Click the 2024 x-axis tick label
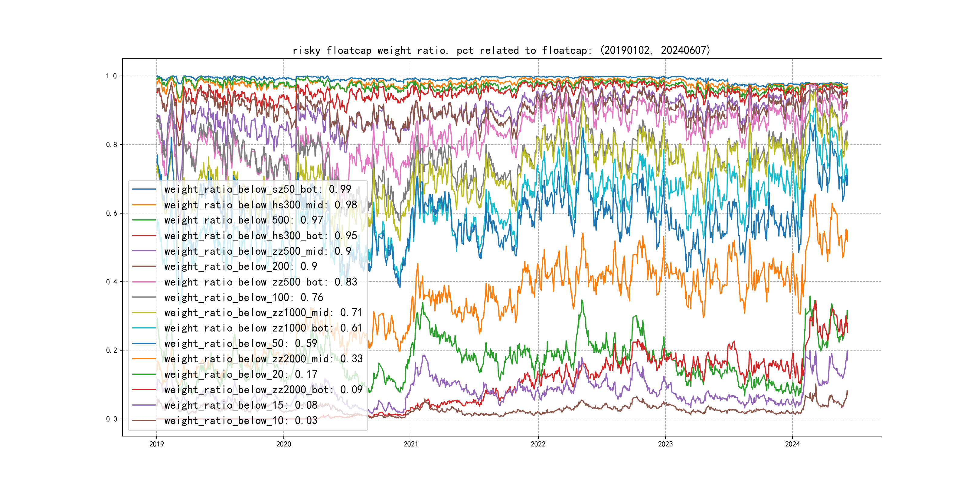 pyautogui.click(x=792, y=444)
